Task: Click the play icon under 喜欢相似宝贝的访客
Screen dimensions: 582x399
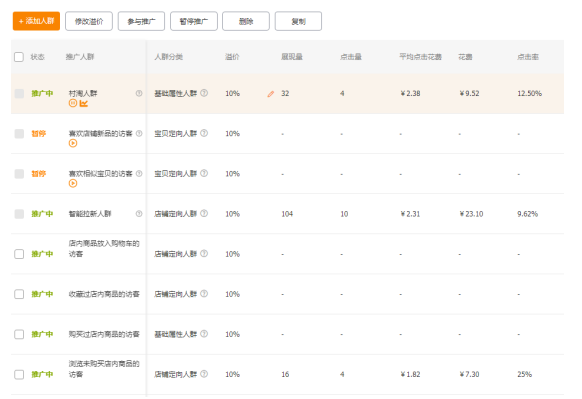Action: point(73,183)
